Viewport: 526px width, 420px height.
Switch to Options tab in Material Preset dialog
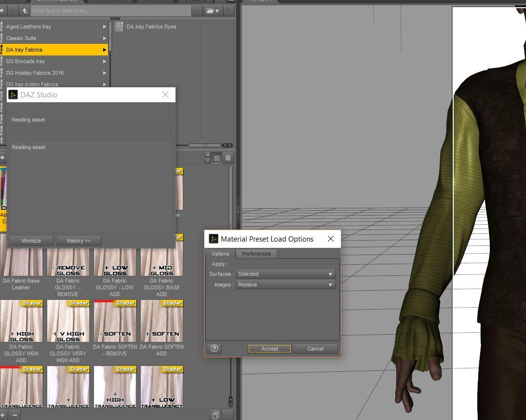tap(220, 254)
